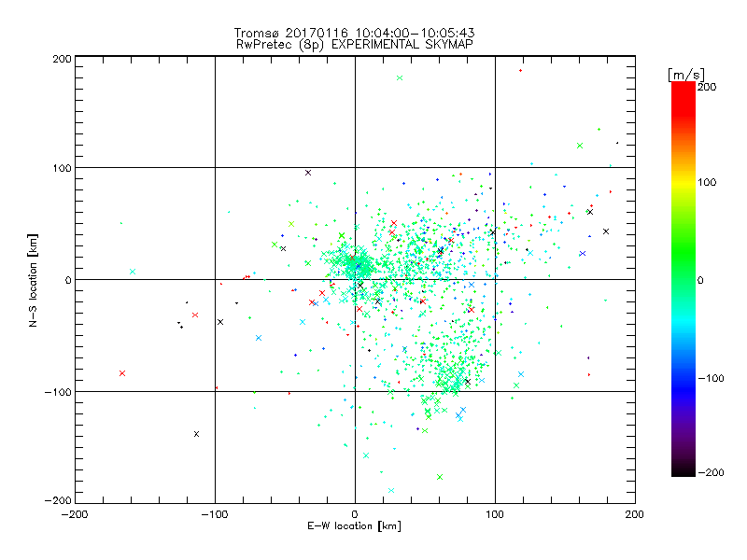The image size is (747, 560).
Task: Click the green X marker near the bottom around -180 km N-S
Action: (440, 477)
